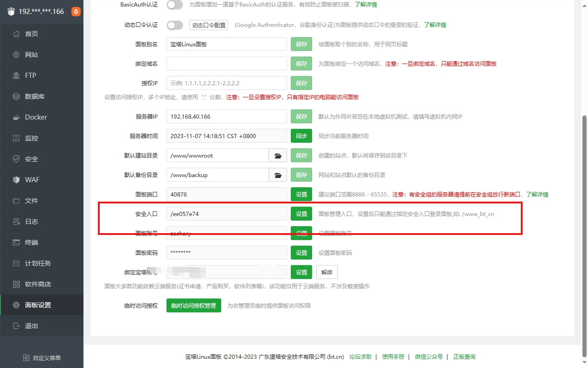Image resolution: width=588 pixels, height=368 pixels.
Task: Open 了解详情 link for BasicAuth
Action: tap(366, 5)
